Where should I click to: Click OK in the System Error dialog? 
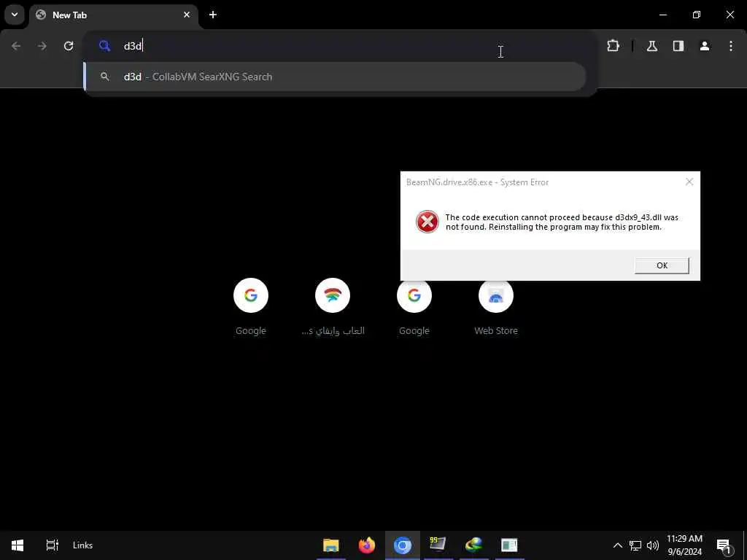(662, 265)
